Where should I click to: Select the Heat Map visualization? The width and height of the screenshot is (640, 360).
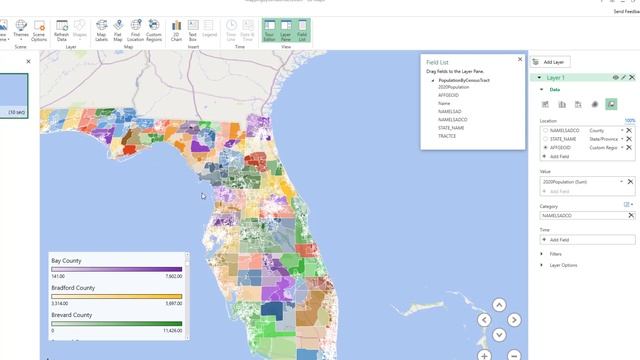[595, 104]
